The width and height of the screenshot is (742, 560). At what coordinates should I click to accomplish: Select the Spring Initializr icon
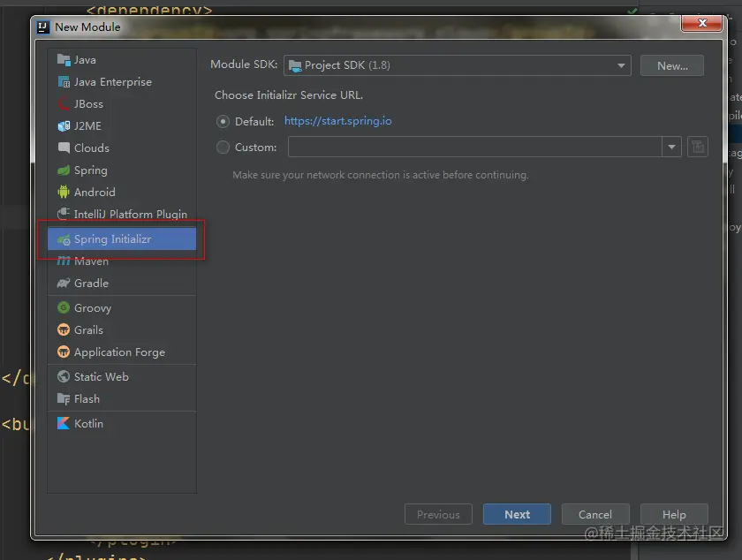click(64, 239)
